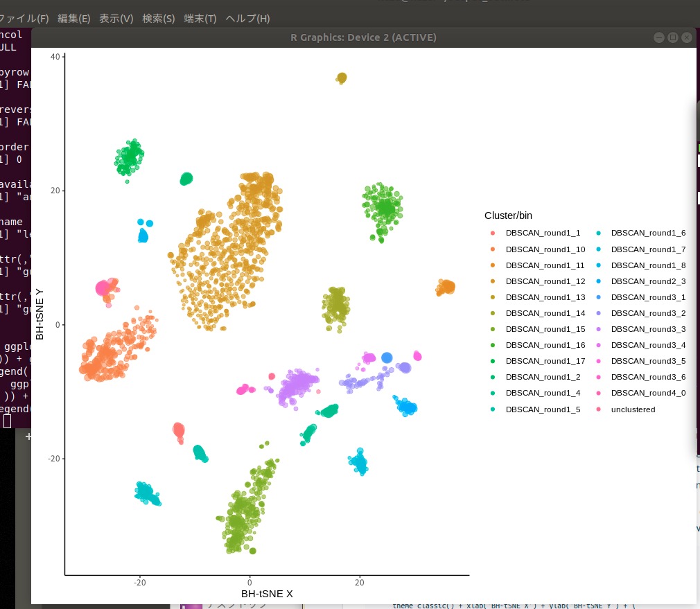Viewport: 700px width, 609px height.
Task: Click the 40 tick label on Y axis
Action: click(55, 57)
